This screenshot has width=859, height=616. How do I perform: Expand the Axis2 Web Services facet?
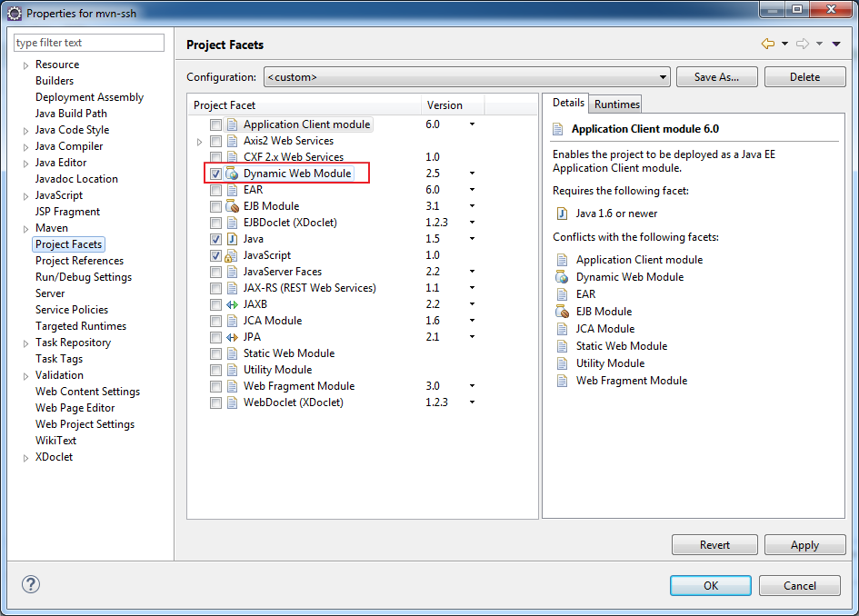click(x=199, y=142)
